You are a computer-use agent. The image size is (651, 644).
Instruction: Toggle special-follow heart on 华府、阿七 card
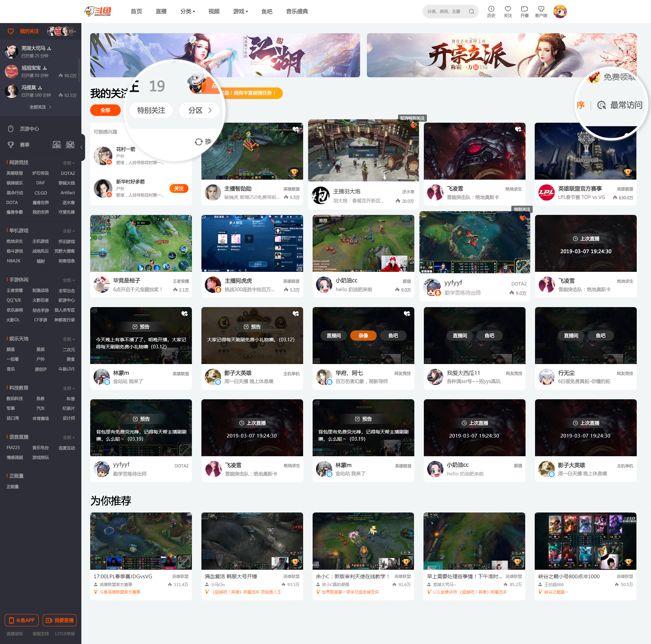click(407, 314)
